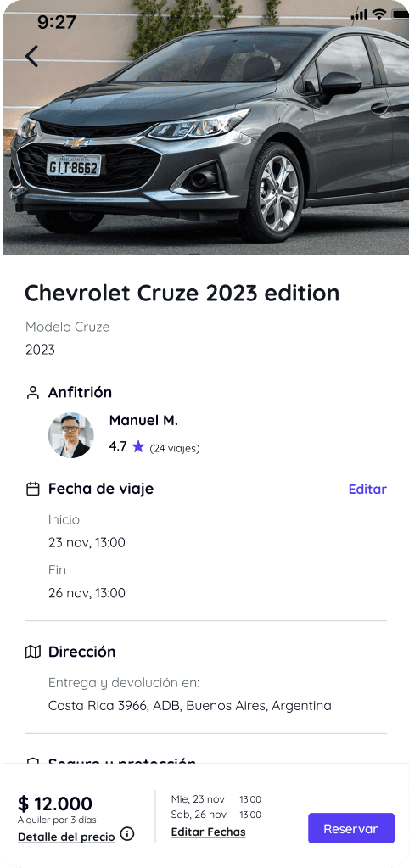Tap the info icon next to Detalle del precio

pos(127,833)
